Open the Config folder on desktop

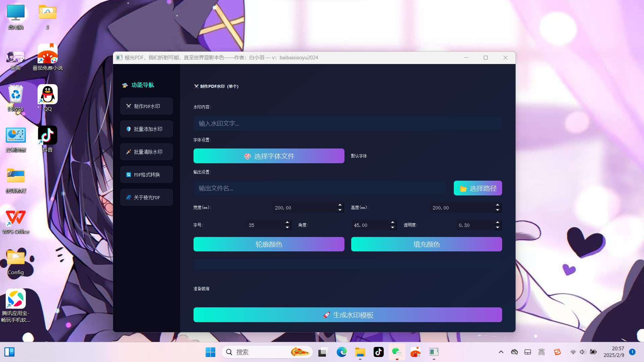(15, 262)
